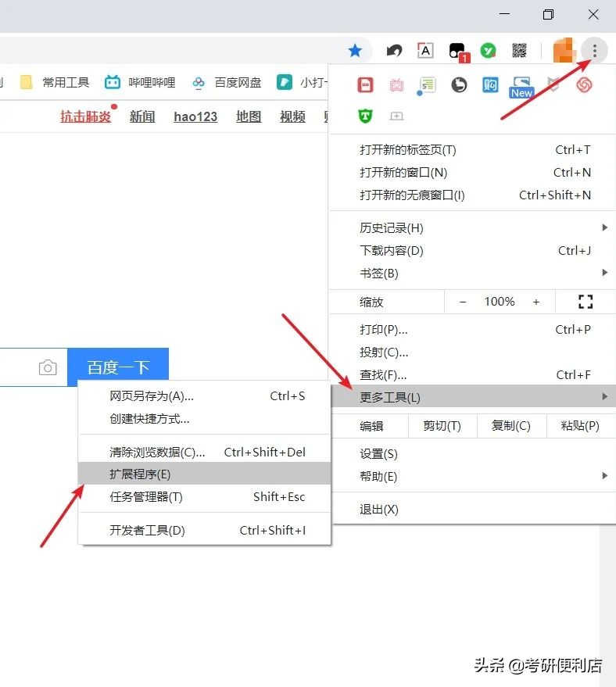
Task: Open 扩展程序(E) in the submenu
Action: (204, 474)
